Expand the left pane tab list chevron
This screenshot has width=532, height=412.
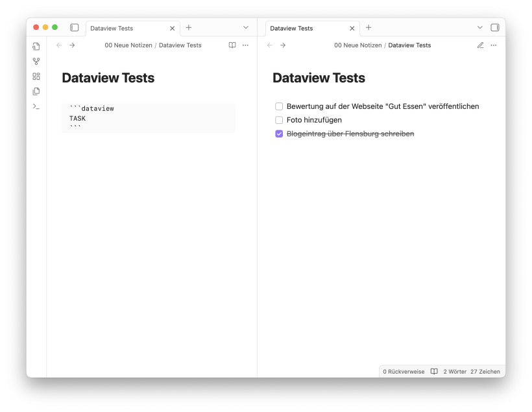(246, 27)
